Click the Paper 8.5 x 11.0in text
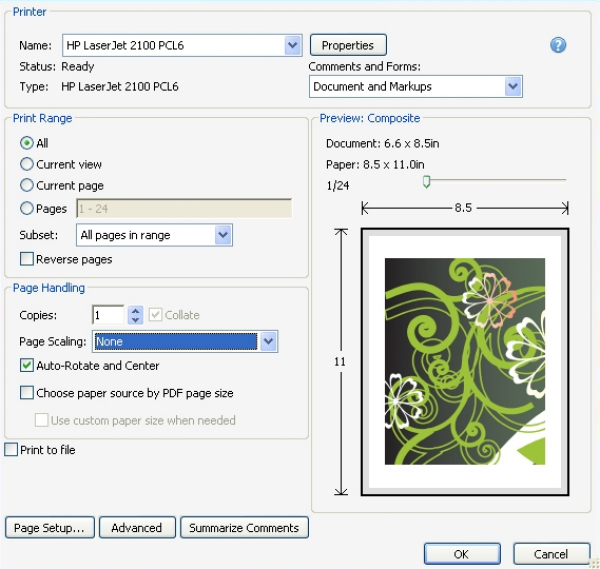 tap(375, 165)
